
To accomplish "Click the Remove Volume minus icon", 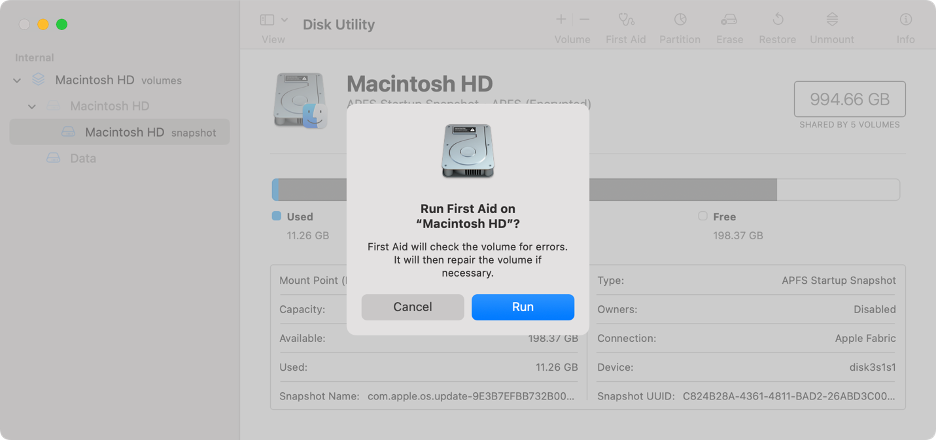I will click(584, 20).
